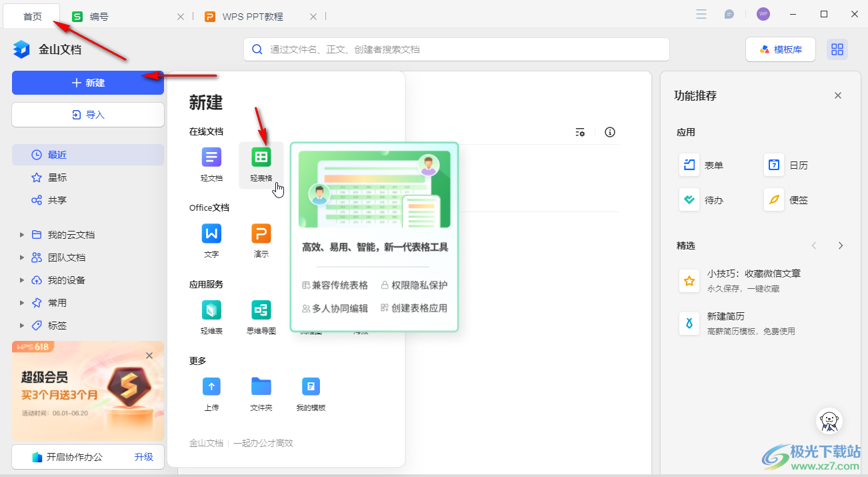Viewport: 868px width, 477px height.
Task: Close the 功能推荐 panel
Action: (838, 95)
